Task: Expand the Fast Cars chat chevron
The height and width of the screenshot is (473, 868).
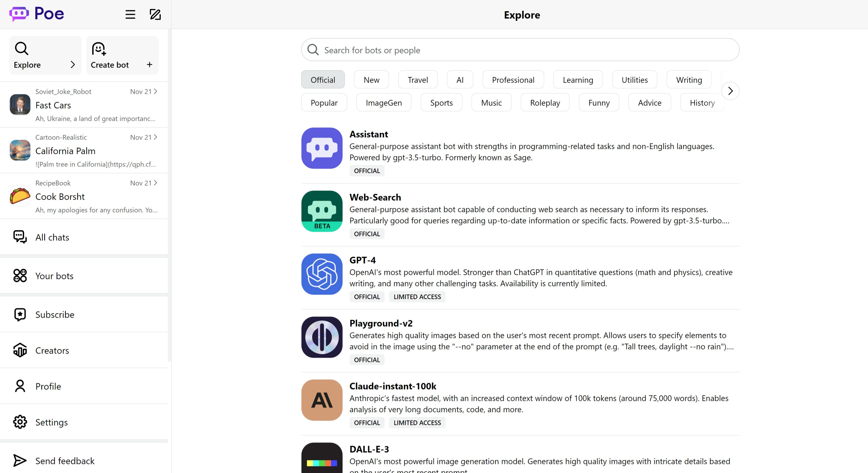Action: tap(155, 91)
